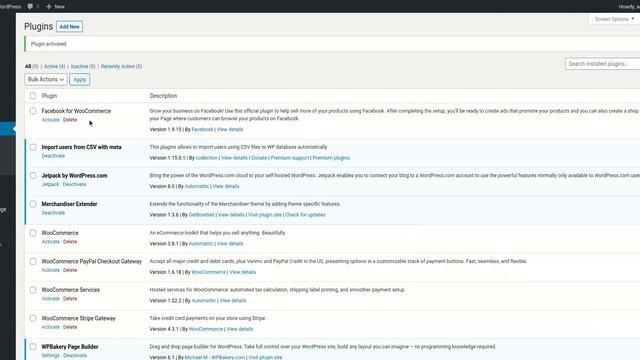Delete Facebook for WooCommerce plugin
Image resolution: width=640 pixels, height=360 pixels.
70,120
